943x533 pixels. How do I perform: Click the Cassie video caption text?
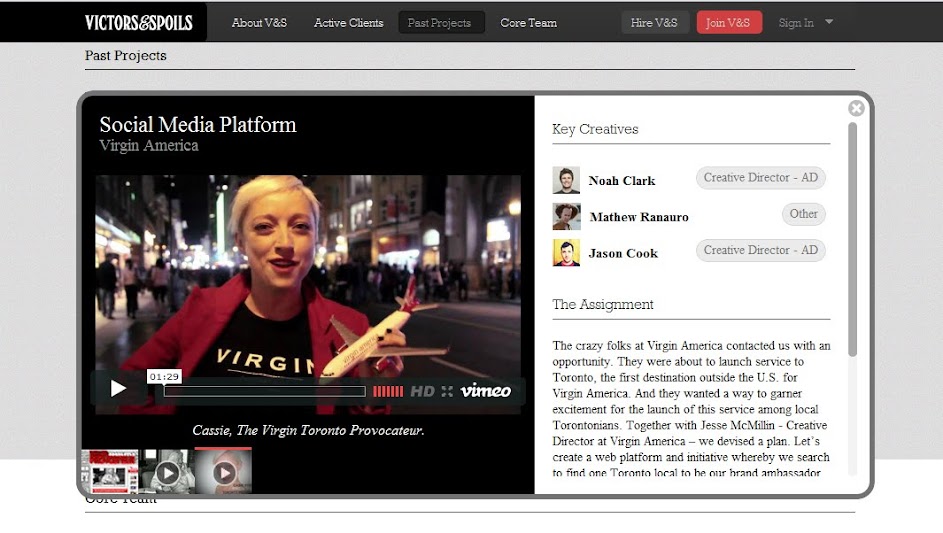point(309,430)
